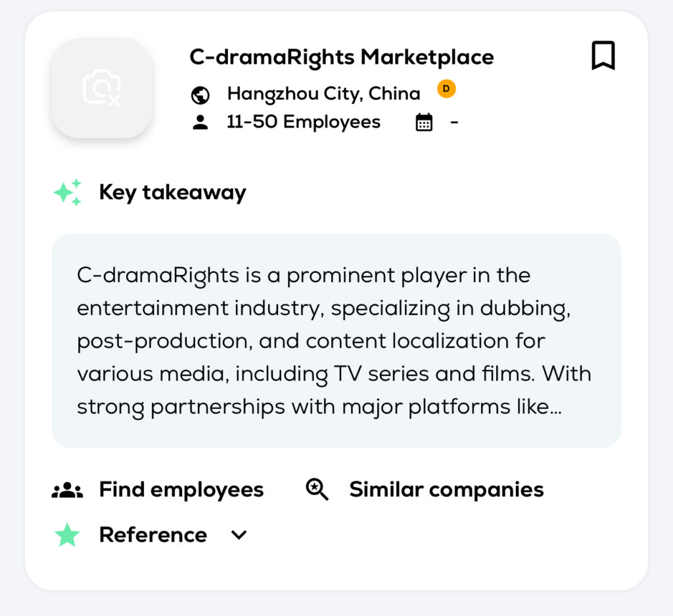Click Hangzhou City, China location text
The width and height of the screenshot is (673, 616).
323,93
